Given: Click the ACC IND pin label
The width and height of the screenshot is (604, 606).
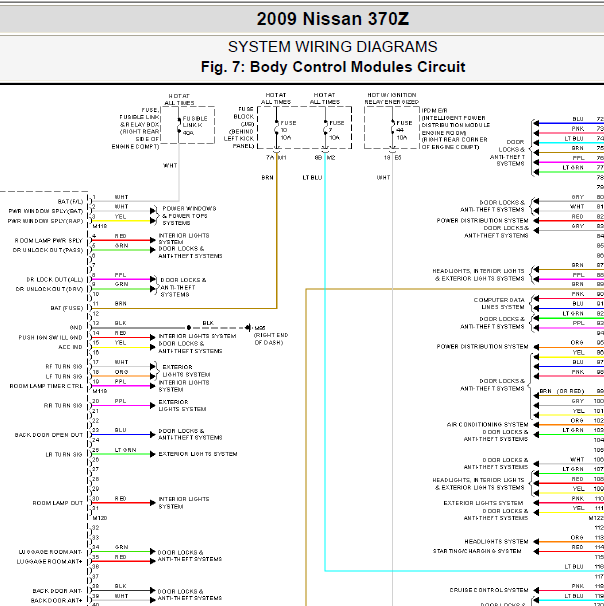Looking at the screenshot, I should click(70, 347).
